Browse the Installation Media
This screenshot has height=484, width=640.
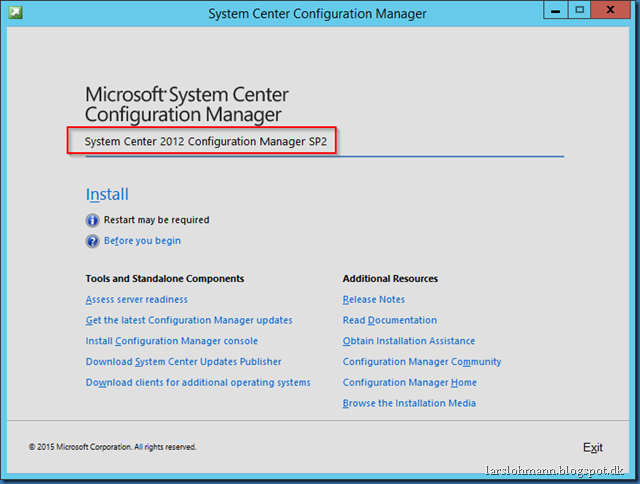(x=409, y=404)
